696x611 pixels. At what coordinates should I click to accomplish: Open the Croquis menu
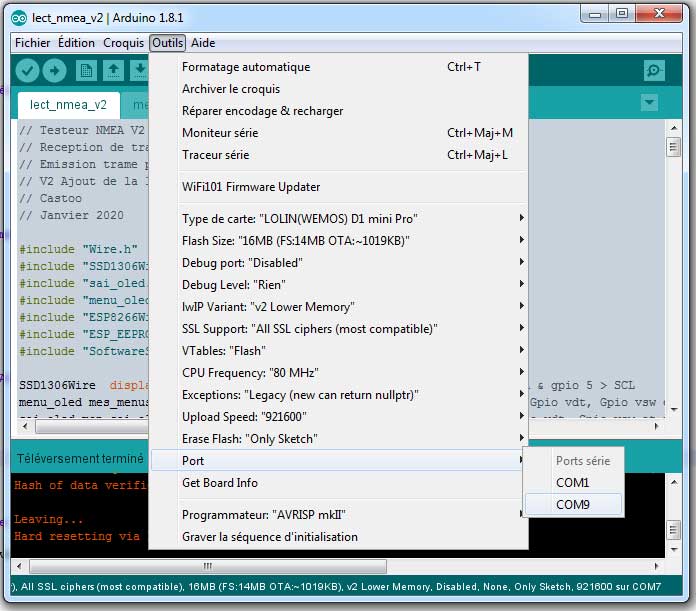click(123, 43)
